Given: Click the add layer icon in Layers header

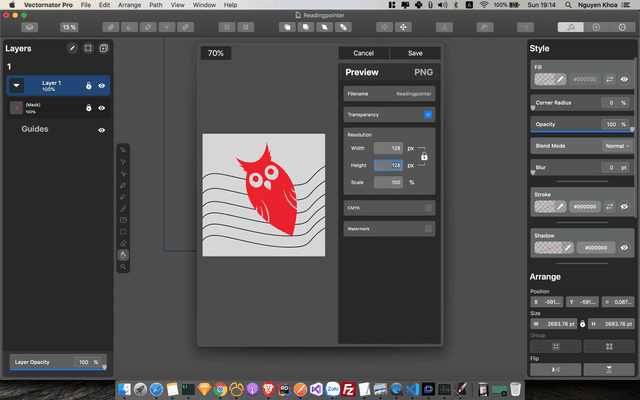Looking at the screenshot, I should [x=103, y=48].
